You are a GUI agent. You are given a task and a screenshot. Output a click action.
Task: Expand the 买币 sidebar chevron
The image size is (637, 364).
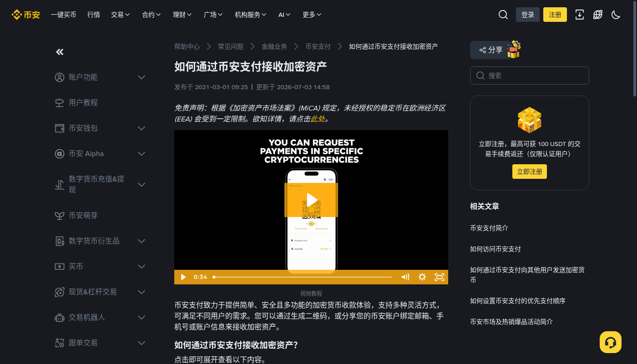click(142, 267)
